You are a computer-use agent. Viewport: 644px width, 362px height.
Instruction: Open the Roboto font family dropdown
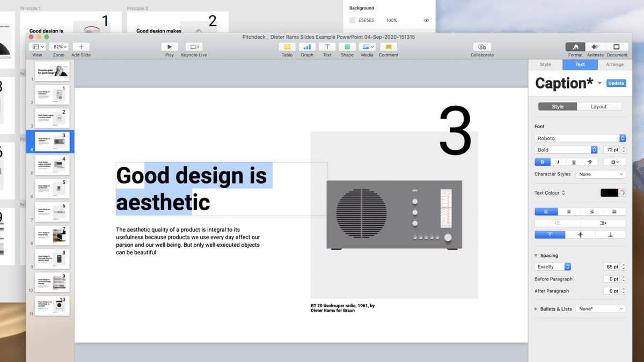580,138
